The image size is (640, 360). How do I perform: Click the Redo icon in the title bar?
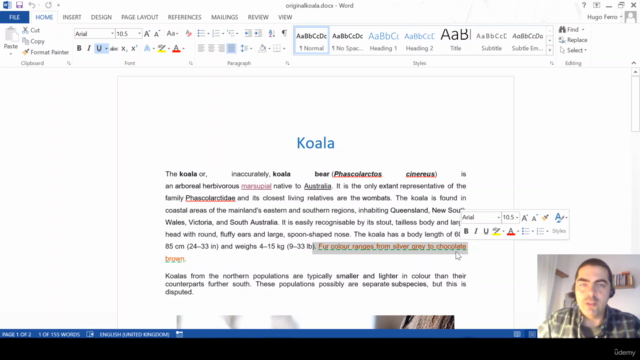(49, 5)
